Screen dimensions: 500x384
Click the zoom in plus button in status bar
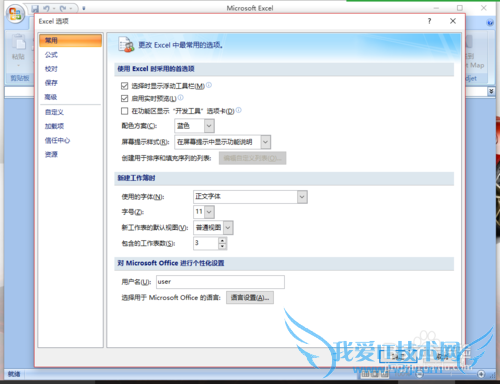[x=481, y=374]
